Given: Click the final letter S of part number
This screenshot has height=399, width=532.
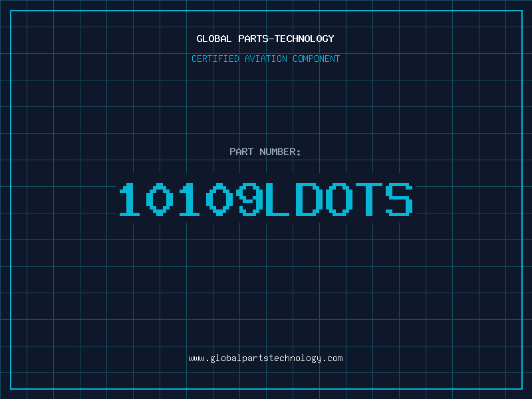Looking at the screenshot, I should click(x=398, y=199).
